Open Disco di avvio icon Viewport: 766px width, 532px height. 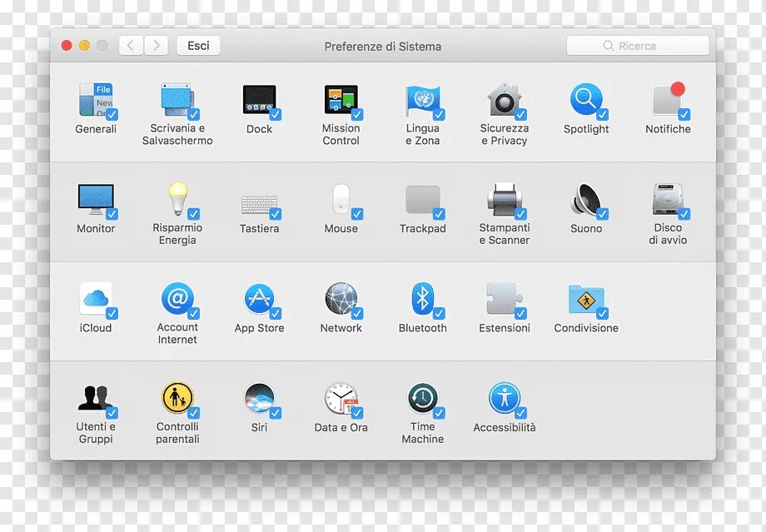[x=668, y=199]
